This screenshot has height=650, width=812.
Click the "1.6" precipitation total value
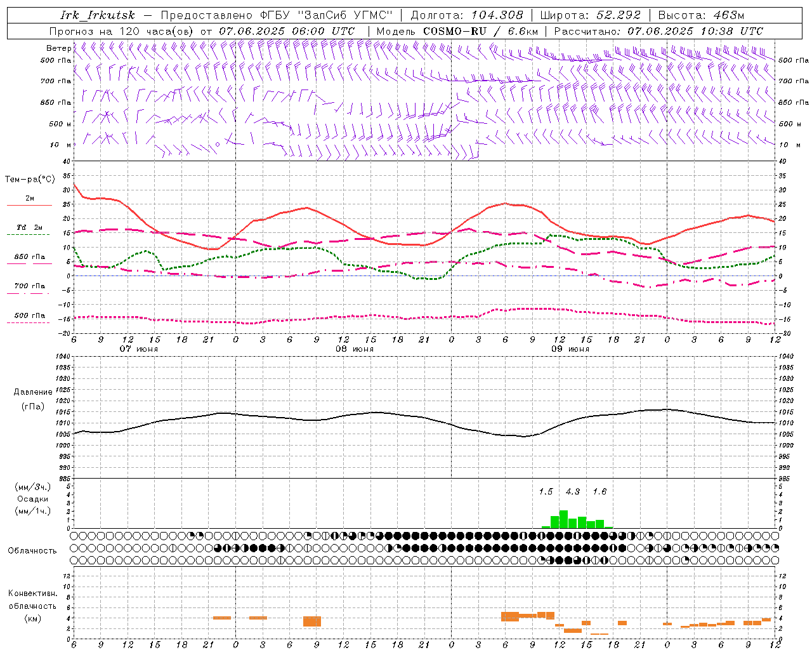pyautogui.click(x=599, y=491)
